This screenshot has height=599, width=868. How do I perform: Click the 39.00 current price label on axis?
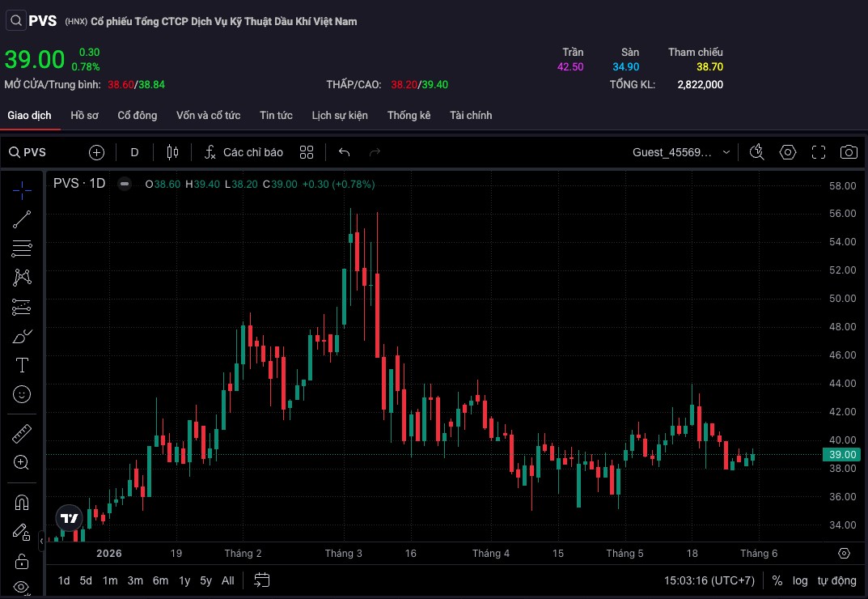pyautogui.click(x=842, y=454)
